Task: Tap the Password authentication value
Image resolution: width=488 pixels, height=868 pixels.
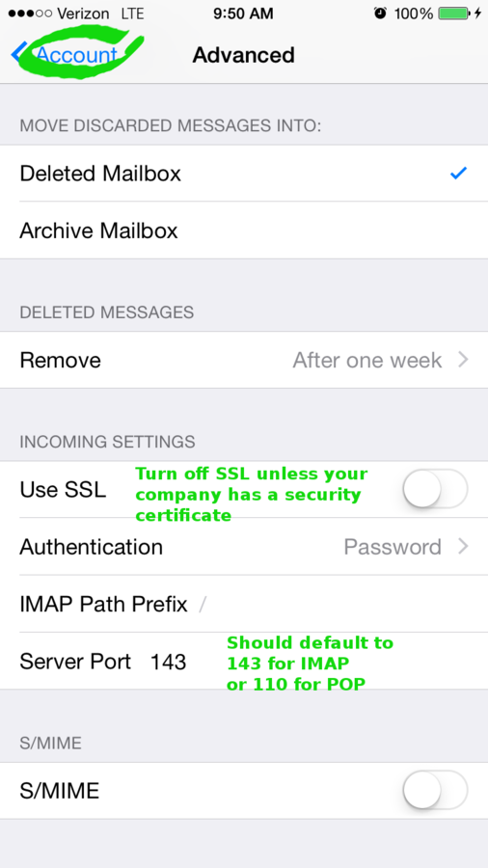Action: pos(393,547)
